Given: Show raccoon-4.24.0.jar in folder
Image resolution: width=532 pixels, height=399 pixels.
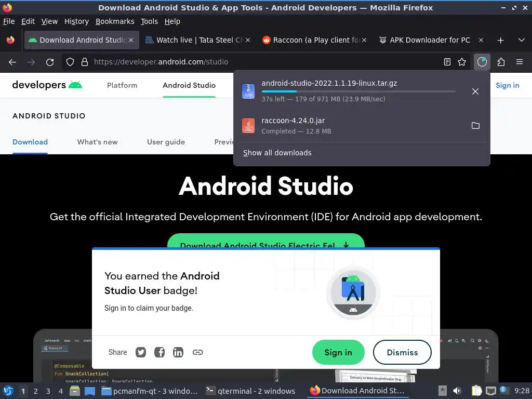Looking at the screenshot, I should pyautogui.click(x=475, y=126).
